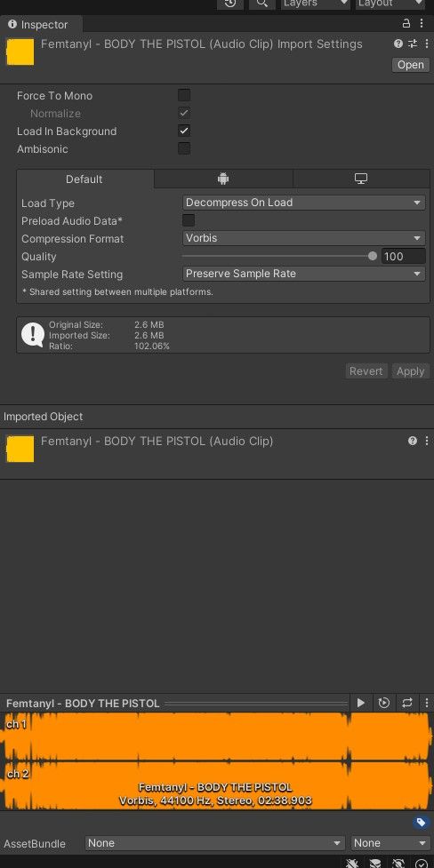Enable the Force To Mono checkbox
Viewport: 434px width, 868px height.
click(184, 95)
